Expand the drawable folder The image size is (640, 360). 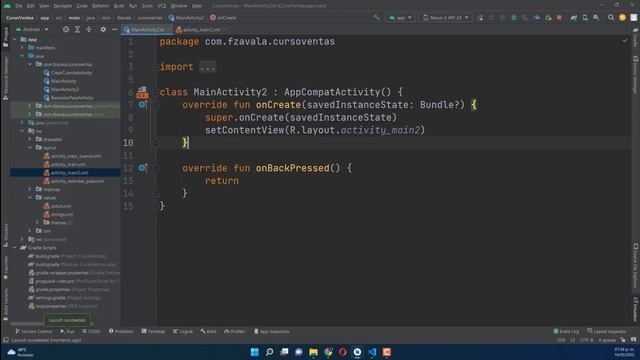pos(30,139)
